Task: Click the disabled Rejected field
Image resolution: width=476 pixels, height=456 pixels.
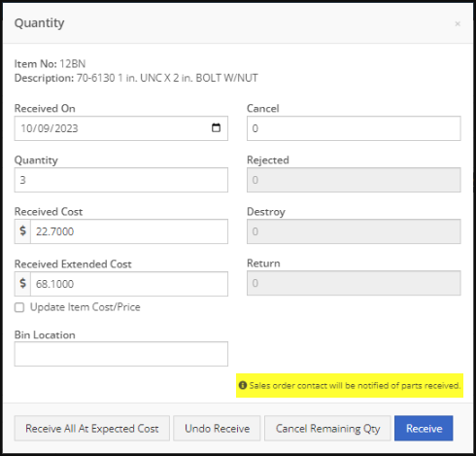Action: pos(354,180)
